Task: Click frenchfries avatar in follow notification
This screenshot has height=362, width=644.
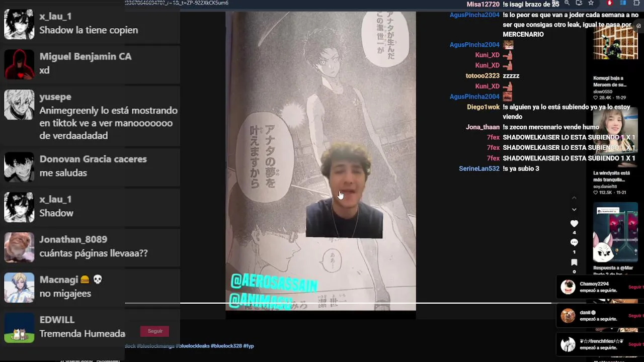Action: [568, 344]
